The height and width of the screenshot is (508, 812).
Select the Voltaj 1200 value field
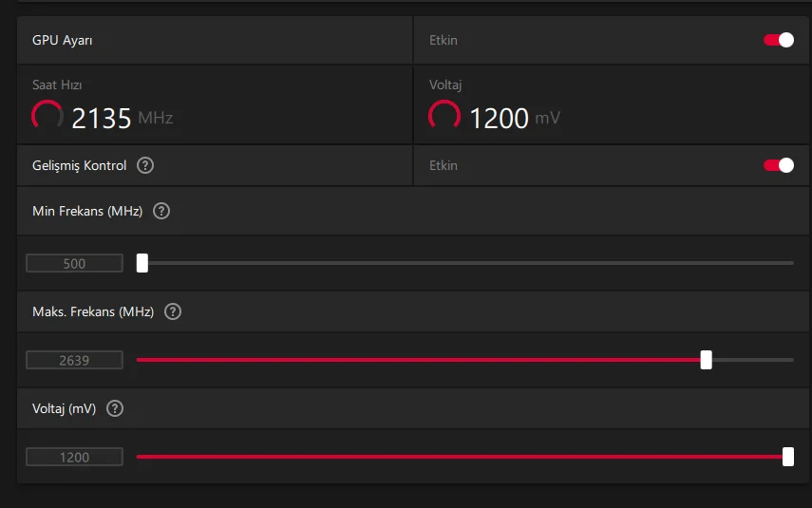tap(74, 457)
